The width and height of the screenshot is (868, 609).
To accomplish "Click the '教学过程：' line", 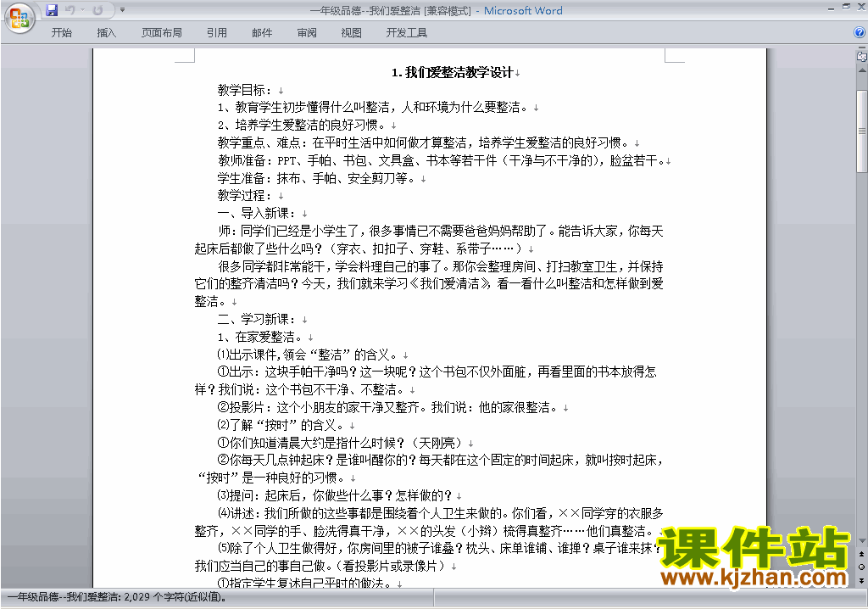I will click(x=245, y=196).
